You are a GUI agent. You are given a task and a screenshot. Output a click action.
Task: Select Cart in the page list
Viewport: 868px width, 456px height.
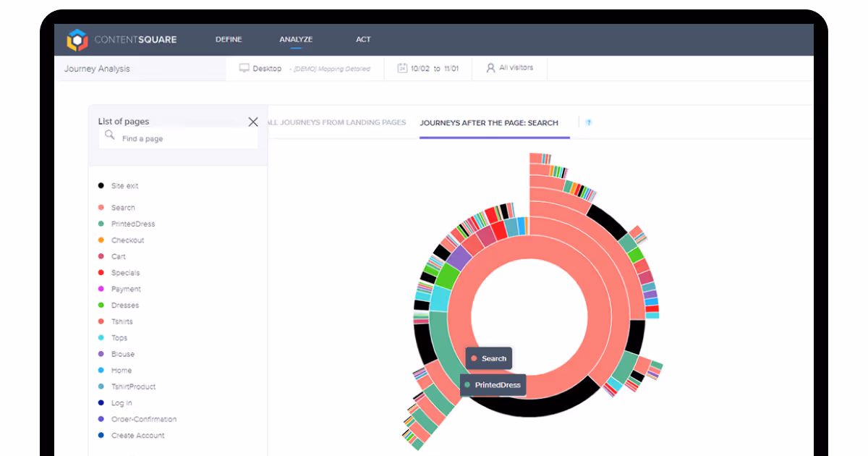pos(119,257)
